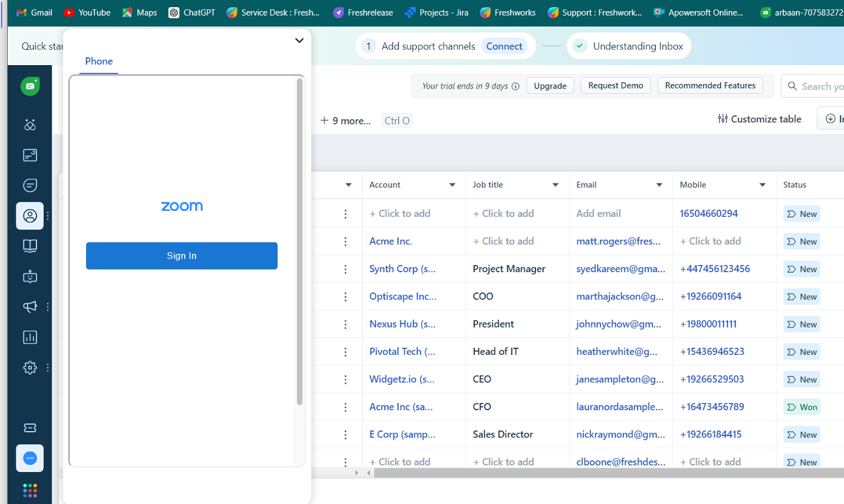Open the Contacts sidebar icon
The height and width of the screenshot is (504, 844).
[x=30, y=216]
